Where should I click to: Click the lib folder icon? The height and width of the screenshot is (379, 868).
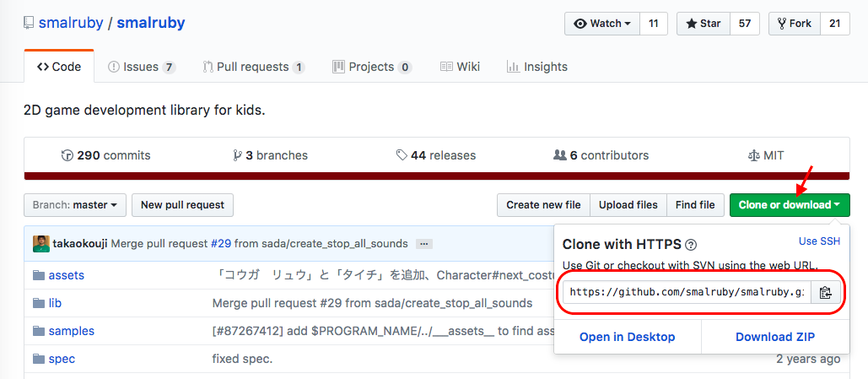[x=38, y=303]
